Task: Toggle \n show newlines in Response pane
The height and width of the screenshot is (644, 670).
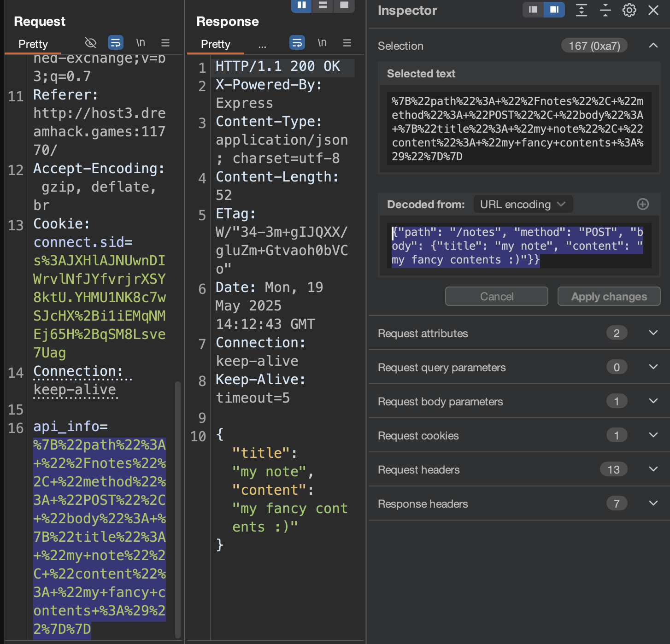Action: tap(322, 43)
